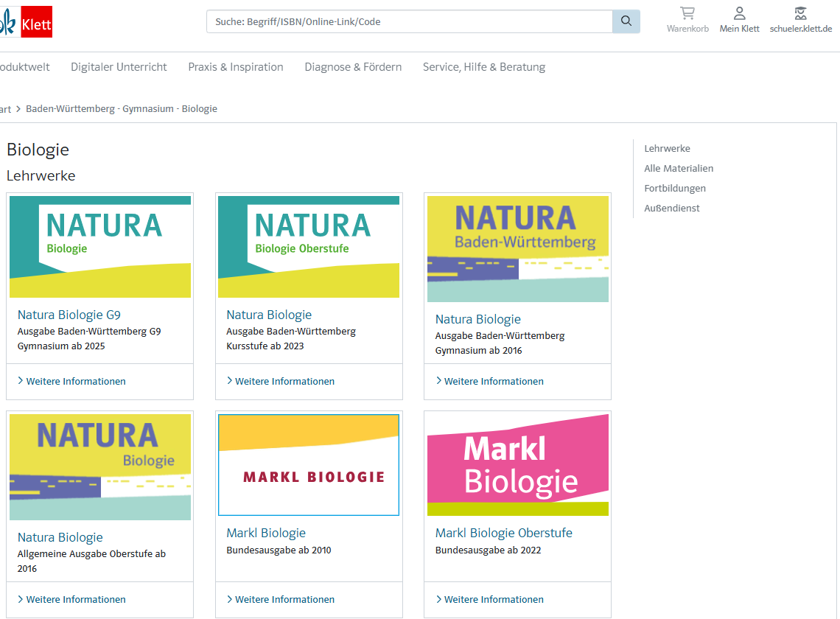Jump to Lehrwerke in the sidebar
Image resolution: width=840 pixels, height=619 pixels.
(x=667, y=148)
